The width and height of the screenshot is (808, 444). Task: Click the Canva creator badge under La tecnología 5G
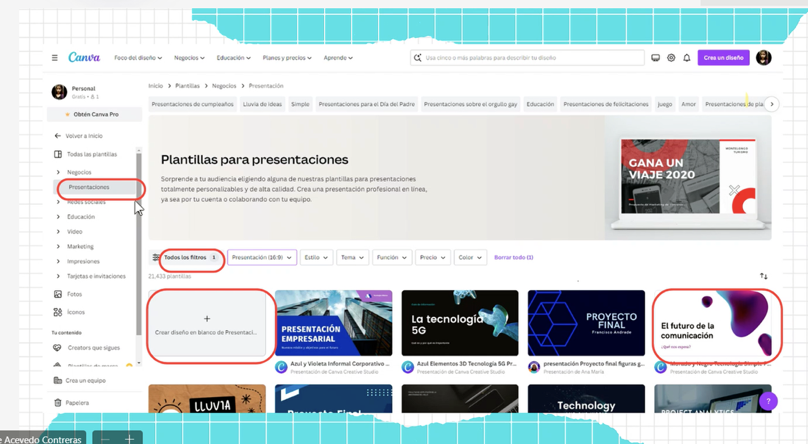click(408, 367)
